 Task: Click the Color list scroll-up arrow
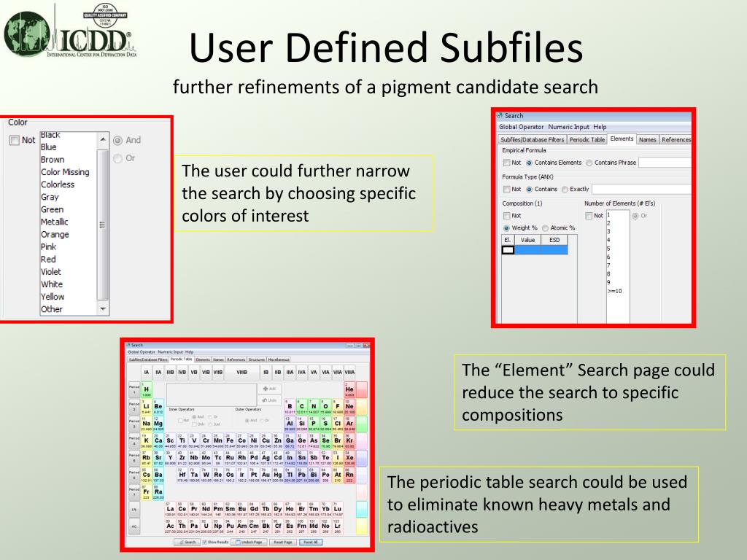click(103, 139)
